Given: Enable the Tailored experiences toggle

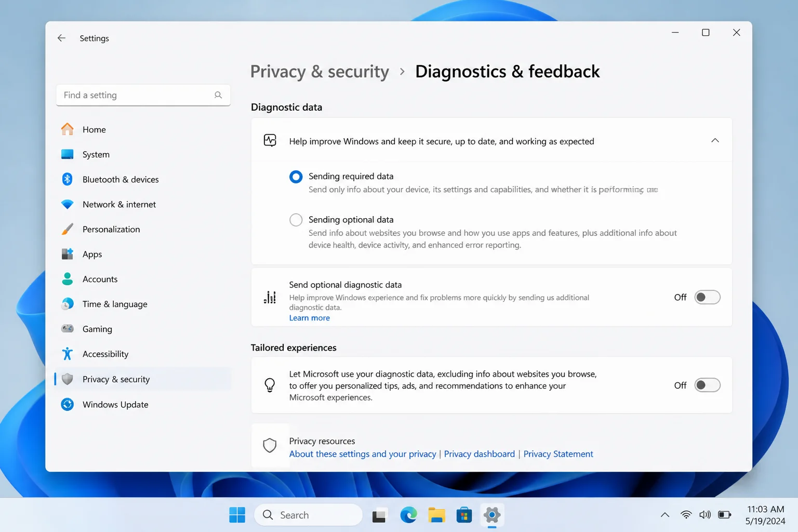Looking at the screenshot, I should coord(707,385).
